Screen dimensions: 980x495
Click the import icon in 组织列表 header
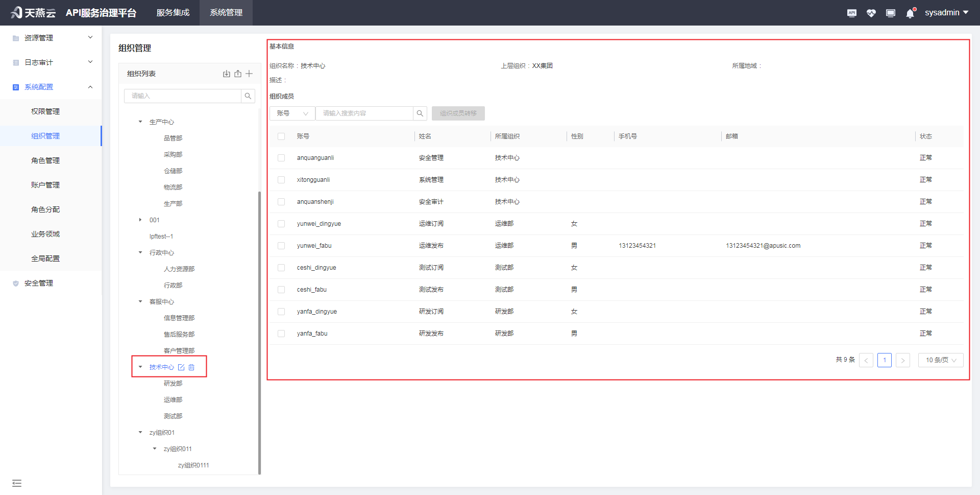coord(227,74)
